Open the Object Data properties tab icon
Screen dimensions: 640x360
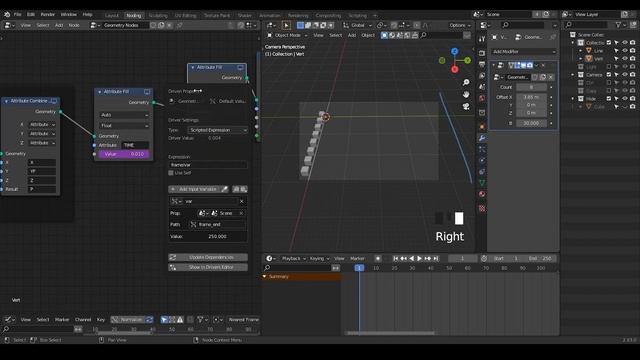(x=482, y=183)
